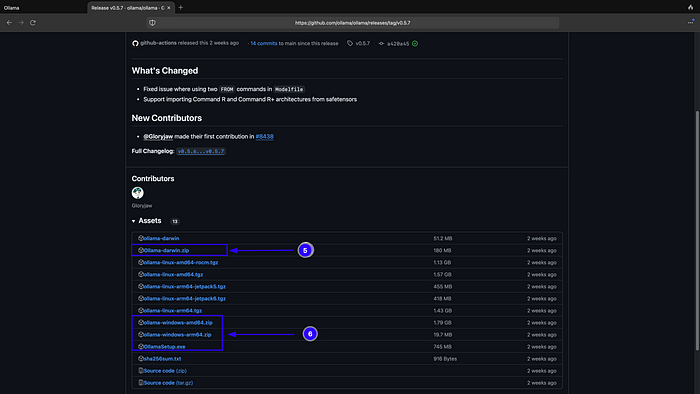This screenshot has width=700, height=394.
Task: Go back with the browser back arrow
Action: click(x=9, y=23)
